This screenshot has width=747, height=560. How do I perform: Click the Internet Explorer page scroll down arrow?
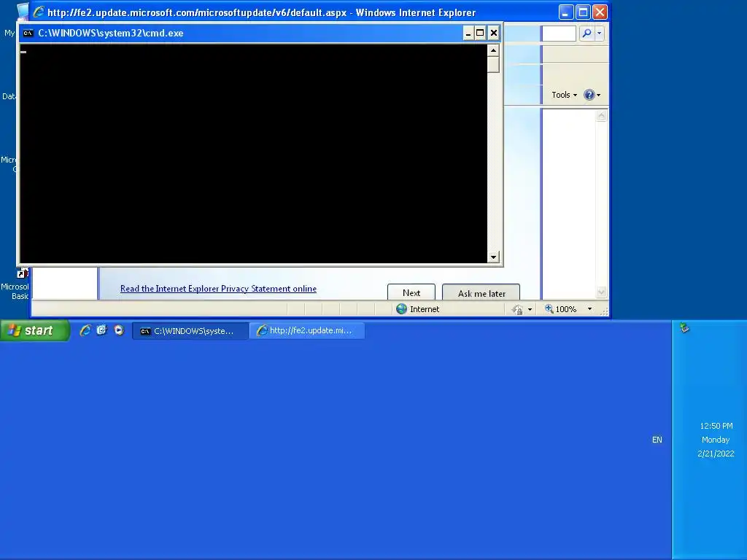601,292
